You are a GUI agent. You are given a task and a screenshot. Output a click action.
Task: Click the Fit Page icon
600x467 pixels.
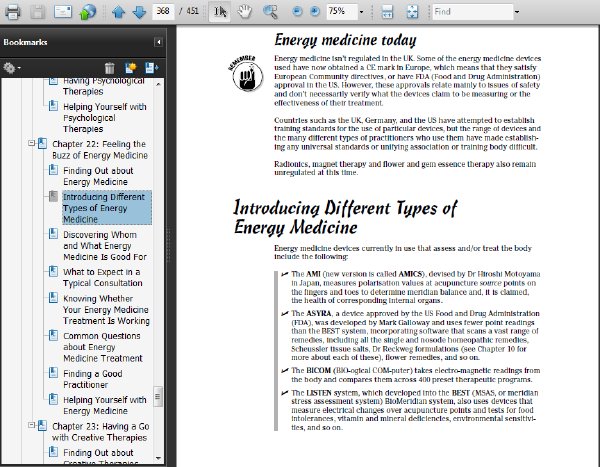[x=412, y=11]
